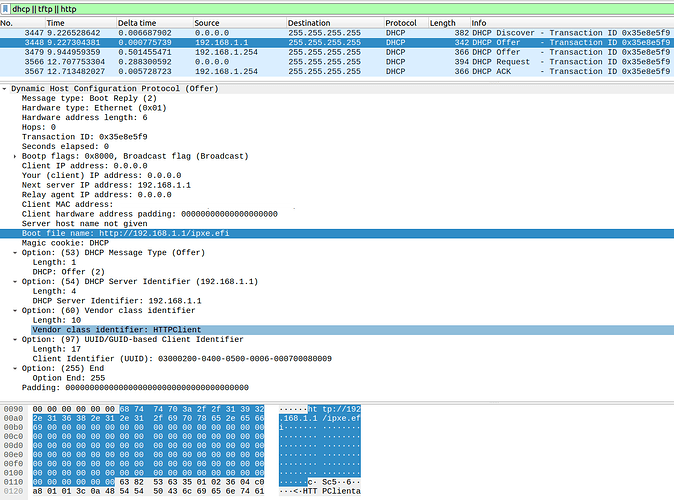This screenshot has width=674, height=500.
Task: Click ASCII text '/ipxe.ef' in hex pane
Action: tap(342, 418)
